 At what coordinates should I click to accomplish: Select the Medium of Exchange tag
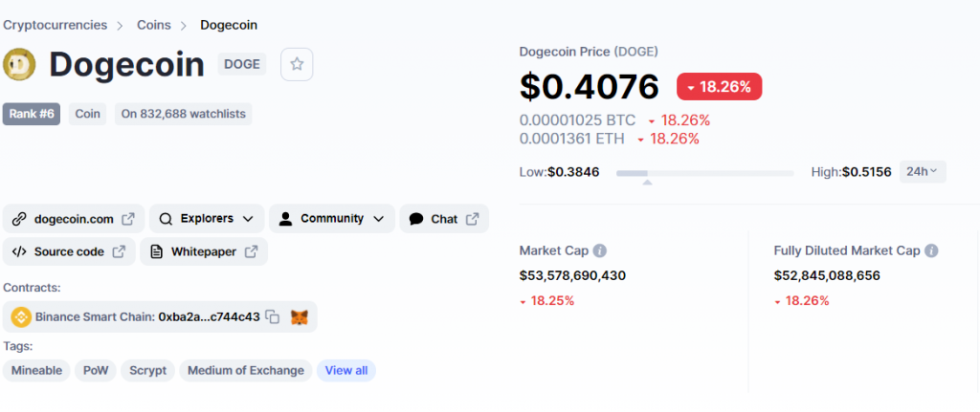coord(246,370)
